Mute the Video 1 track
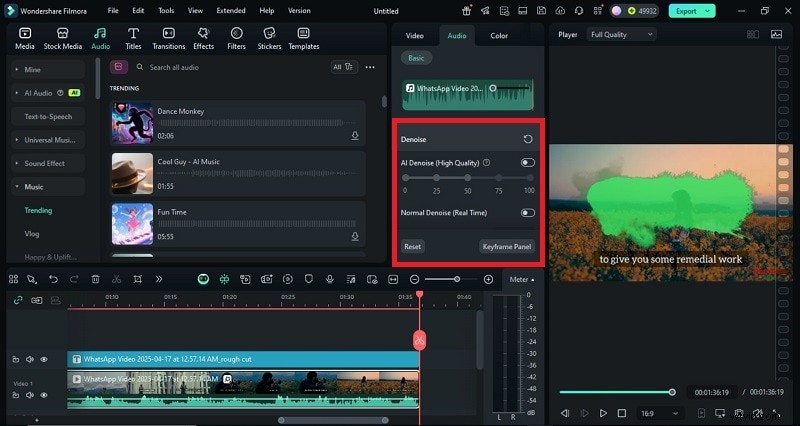This screenshot has width=800, height=426. [30, 395]
